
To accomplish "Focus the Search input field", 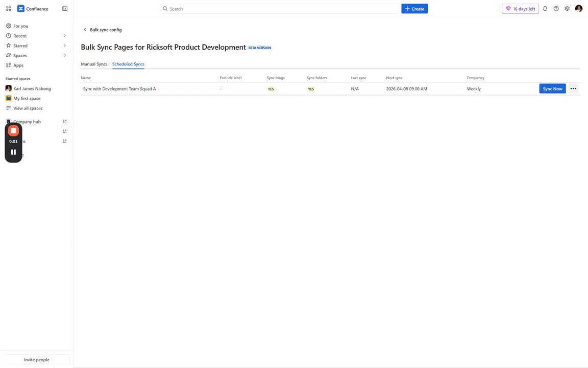I will point(280,9).
